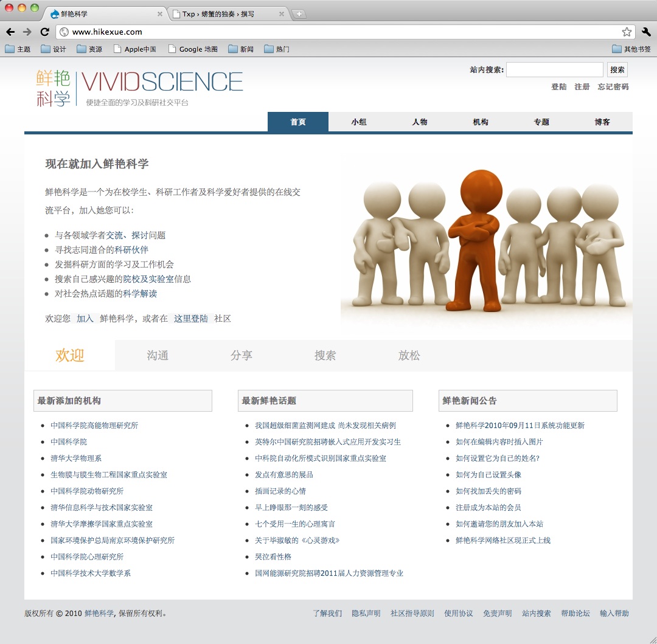
Task: Expand the 设计 bookmarks folder
Action: click(54, 49)
